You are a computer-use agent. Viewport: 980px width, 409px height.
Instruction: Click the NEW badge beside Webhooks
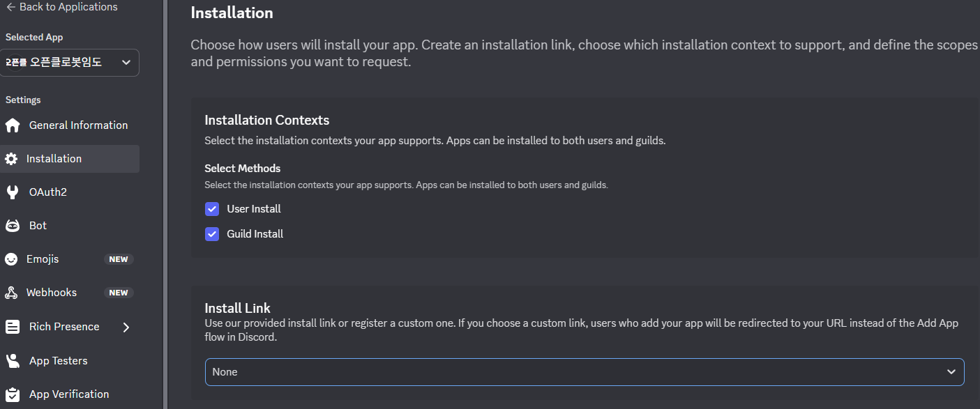[x=119, y=293]
